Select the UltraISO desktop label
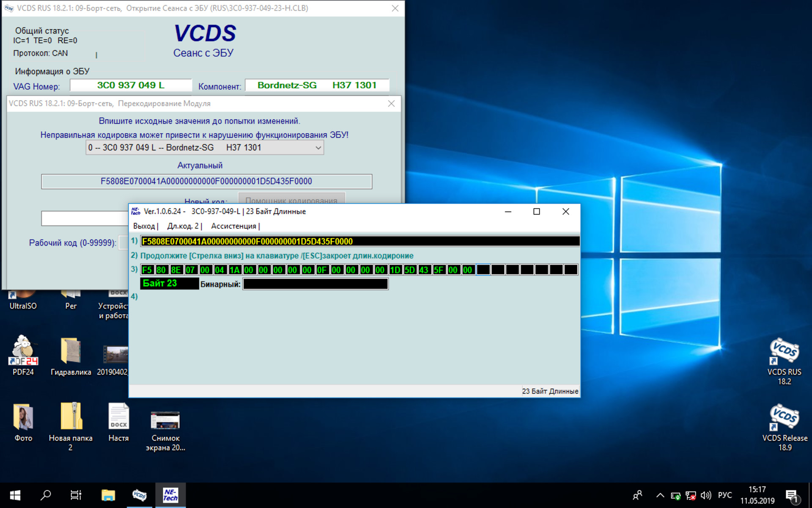The width and height of the screenshot is (812, 508). 23,306
